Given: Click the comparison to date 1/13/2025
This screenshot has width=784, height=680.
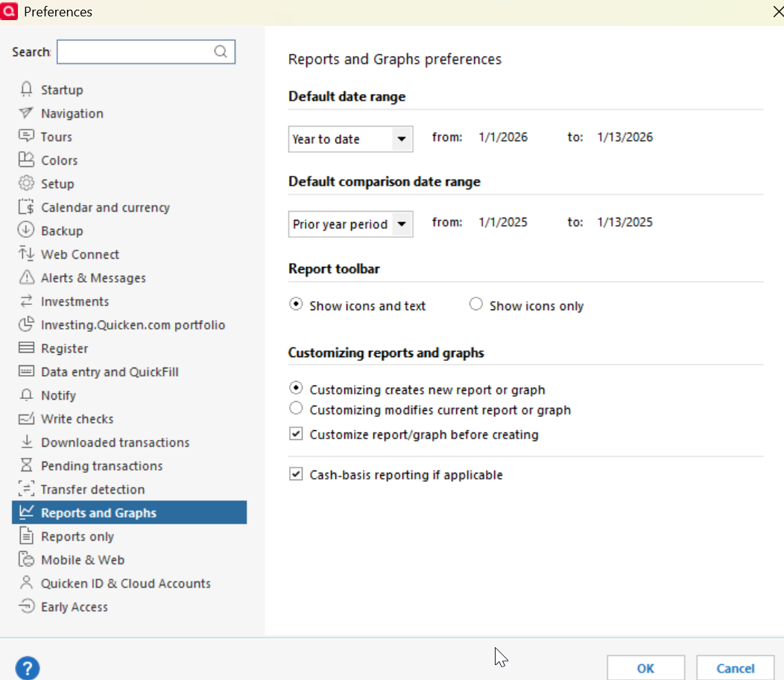Looking at the screenshot, I should pos(625,222).
